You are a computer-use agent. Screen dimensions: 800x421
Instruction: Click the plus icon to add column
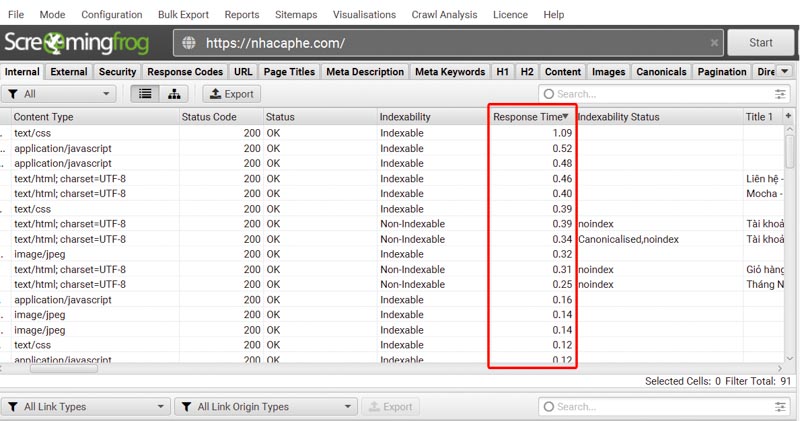[x=789, y=117]
